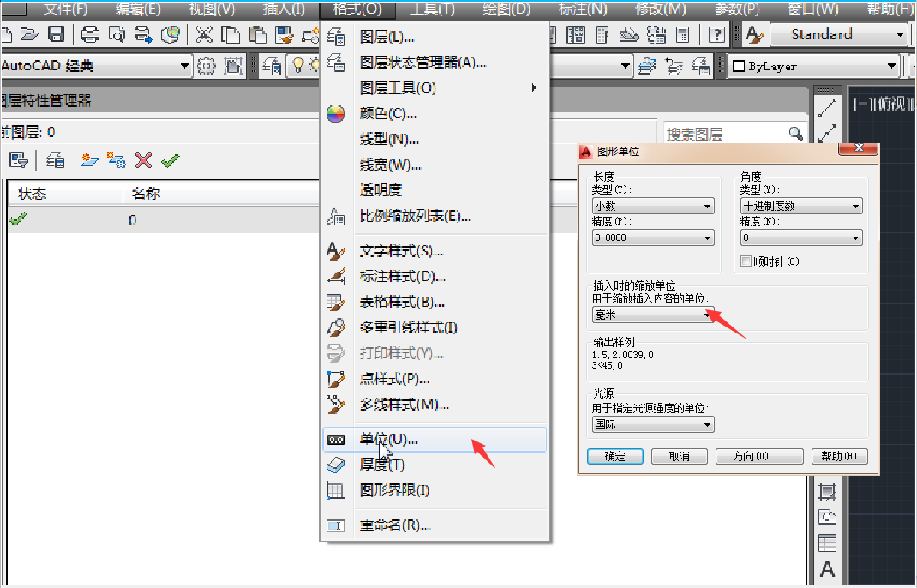Click the Match Properties brush icon
Screen dimensions: 917x588
285,34
